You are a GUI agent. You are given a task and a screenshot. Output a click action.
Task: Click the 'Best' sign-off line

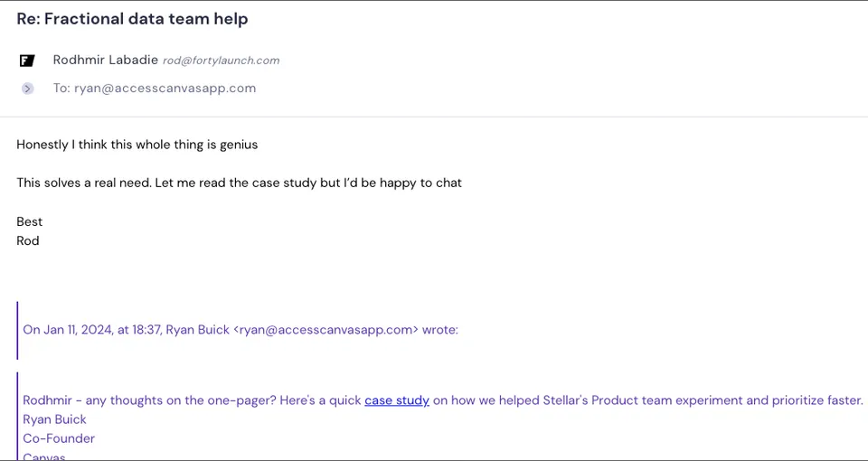tap(29, 221)
